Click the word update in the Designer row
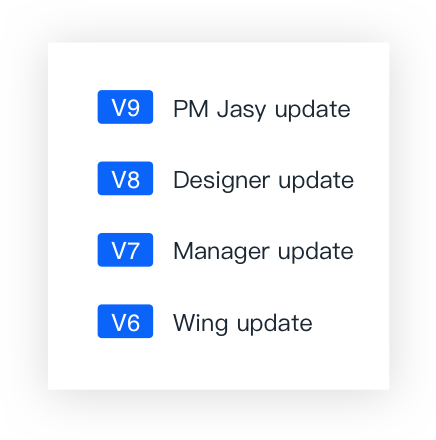This screenshot has width=436, height=440. tap(316, 180)
